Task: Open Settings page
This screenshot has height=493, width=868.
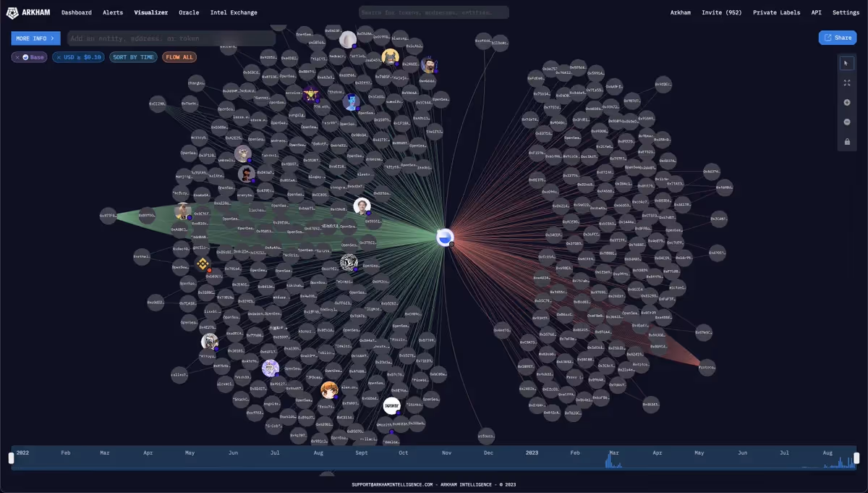Action: coord(846,12)
